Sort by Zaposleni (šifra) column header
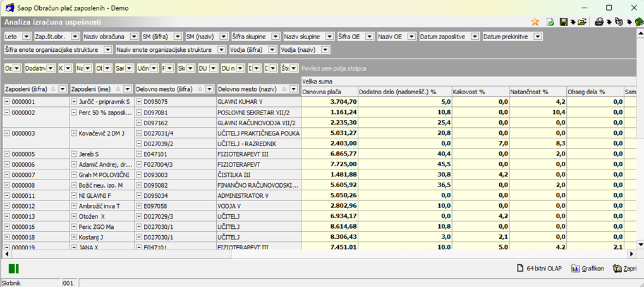The image size is (644, 287). [27, 89]
